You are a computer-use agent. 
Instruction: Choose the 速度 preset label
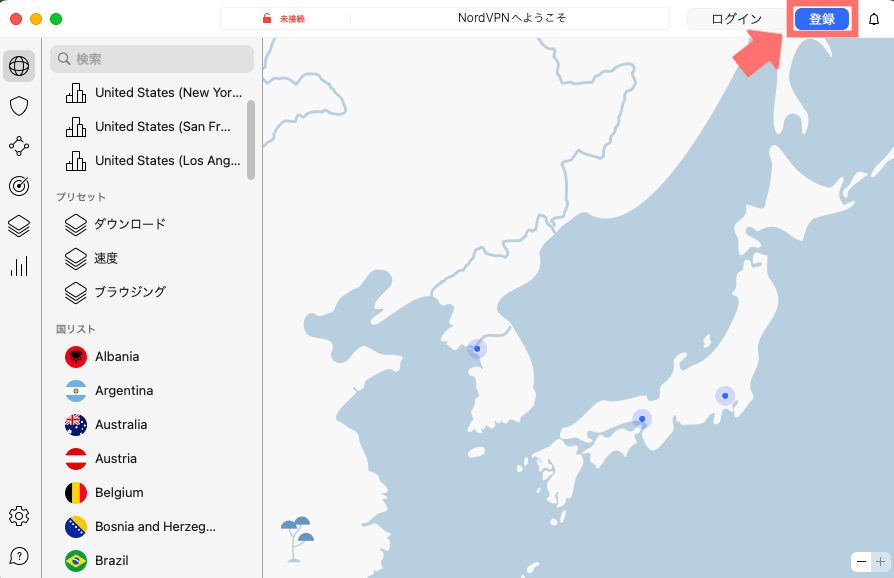click(x=106, y=258)
